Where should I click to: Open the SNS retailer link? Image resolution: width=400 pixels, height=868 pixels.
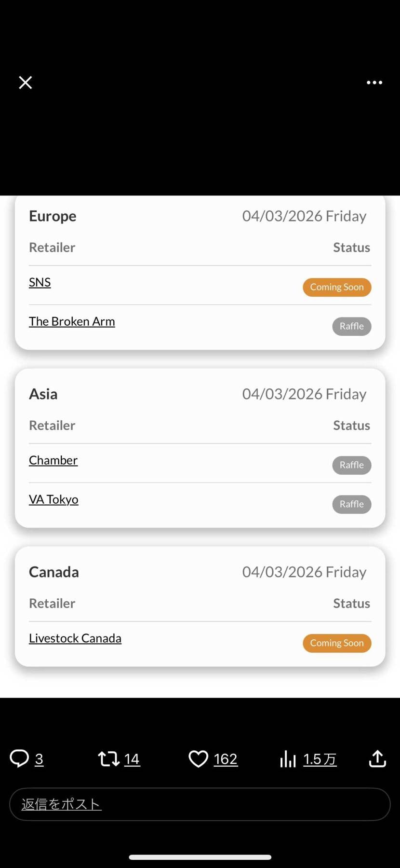click(40, 282)
